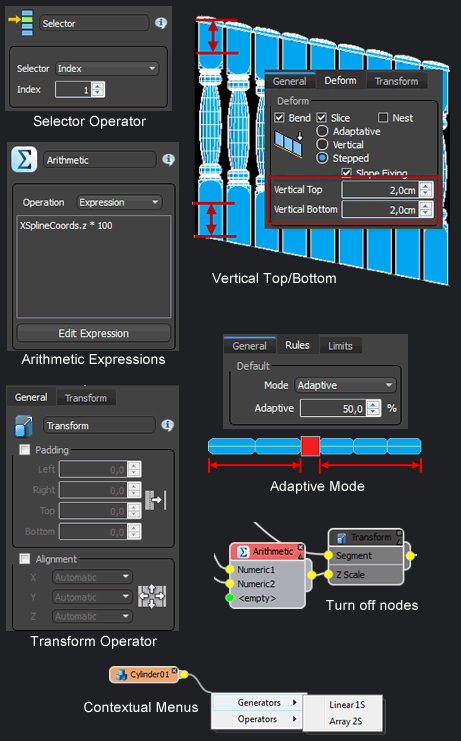The height and width of the screenshot is (741, 461).
Task: Expand the Mode Adaptive dropdown
Action: point(345,385)
